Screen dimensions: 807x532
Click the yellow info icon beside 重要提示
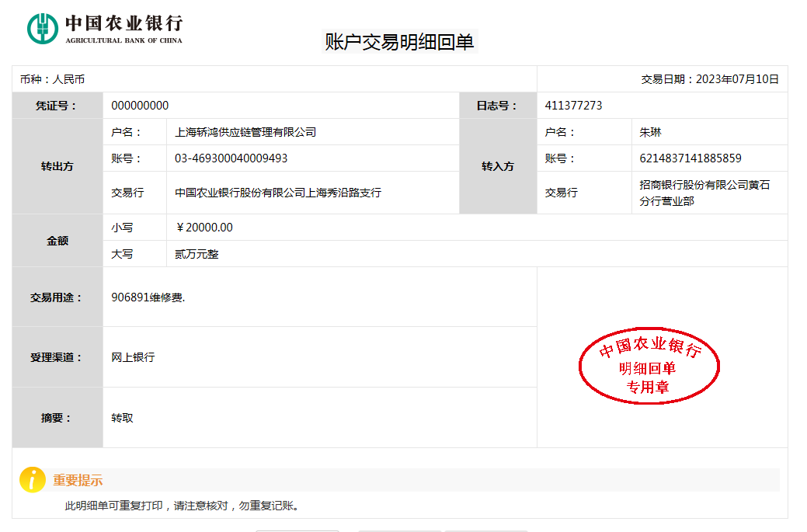click(32, 480)
